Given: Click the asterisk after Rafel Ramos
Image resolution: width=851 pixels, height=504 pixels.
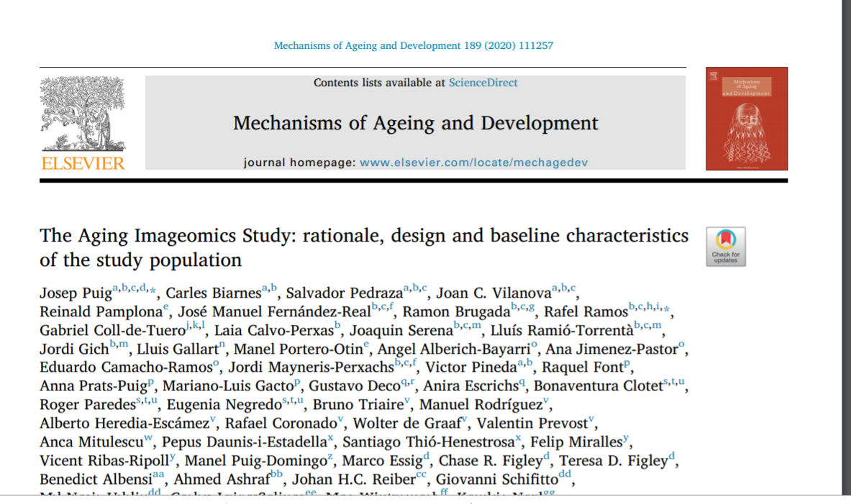Looking at the screenshot, I should [667, 308].
